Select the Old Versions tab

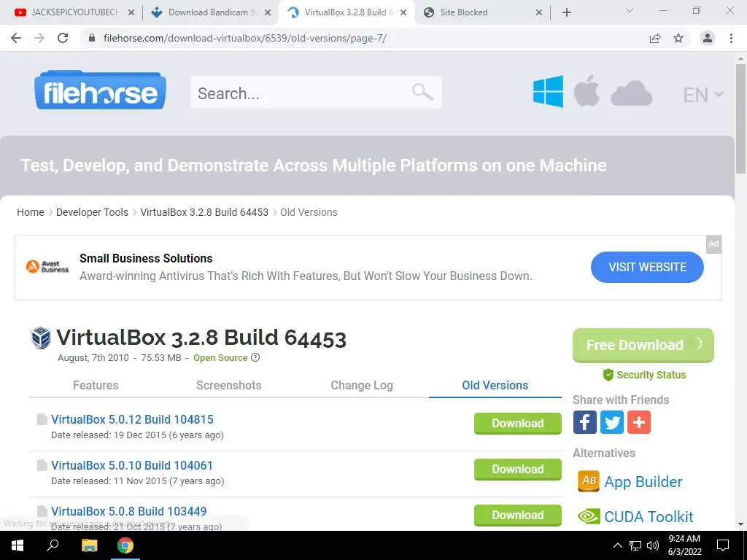coord(495,385)
